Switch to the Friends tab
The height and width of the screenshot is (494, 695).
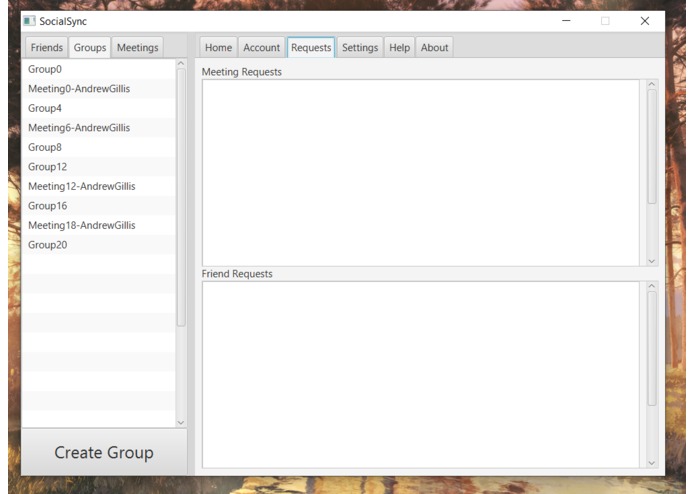pos(47,47)
